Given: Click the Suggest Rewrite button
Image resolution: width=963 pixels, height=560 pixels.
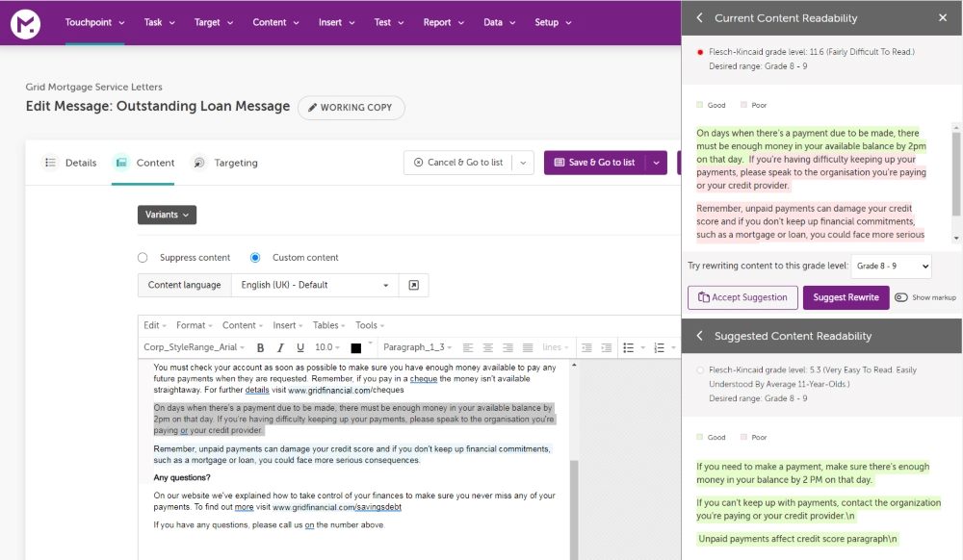Looking at the screenshot, I should click(x=846, y=297).
